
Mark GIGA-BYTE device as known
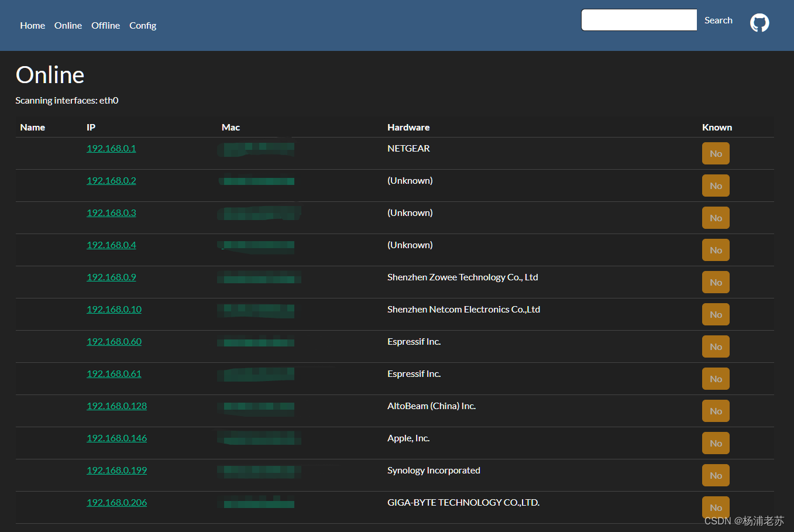click(716, 507)
